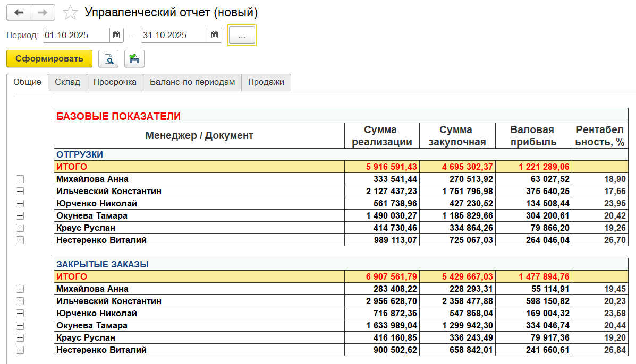Open the Просрочка tab
Image resolution: width=636 pixels, height=364 pixels.
[x=115, y=82]
